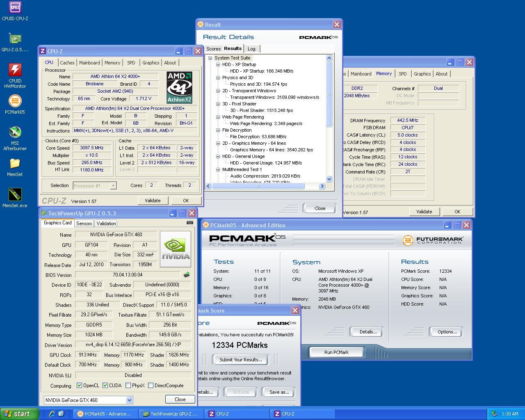
Task: Click the Details button under System
Action: (368, 332)
